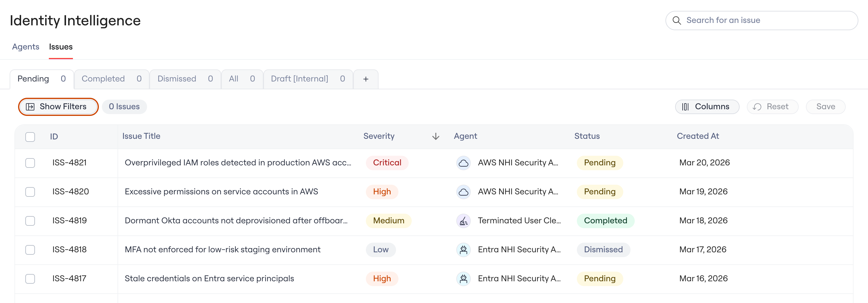
Task: Click the Issue Title column header
Action: (x=141, y=136)
